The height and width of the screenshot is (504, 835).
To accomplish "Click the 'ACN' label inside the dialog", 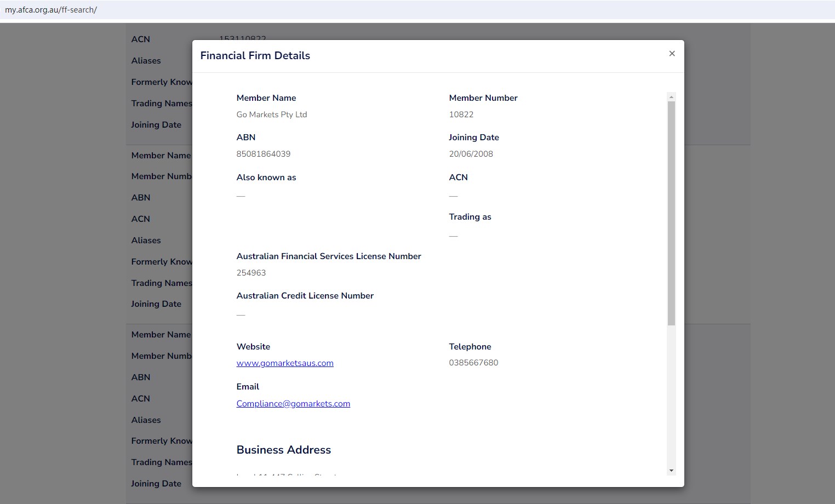I will pos(459,177).
